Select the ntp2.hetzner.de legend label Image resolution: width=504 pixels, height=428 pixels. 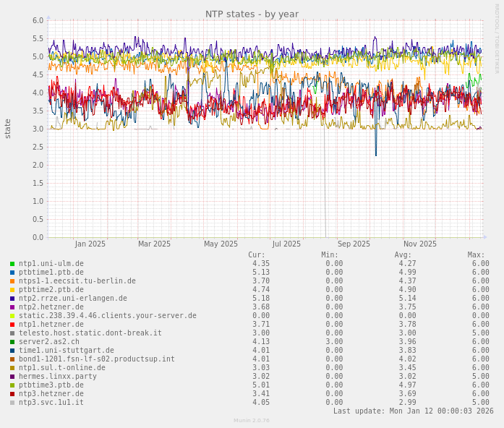click(x=51, y=307)
